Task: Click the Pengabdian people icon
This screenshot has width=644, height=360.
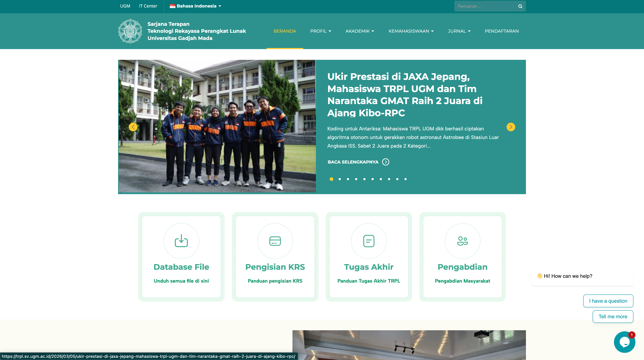Action: (462, 241)
